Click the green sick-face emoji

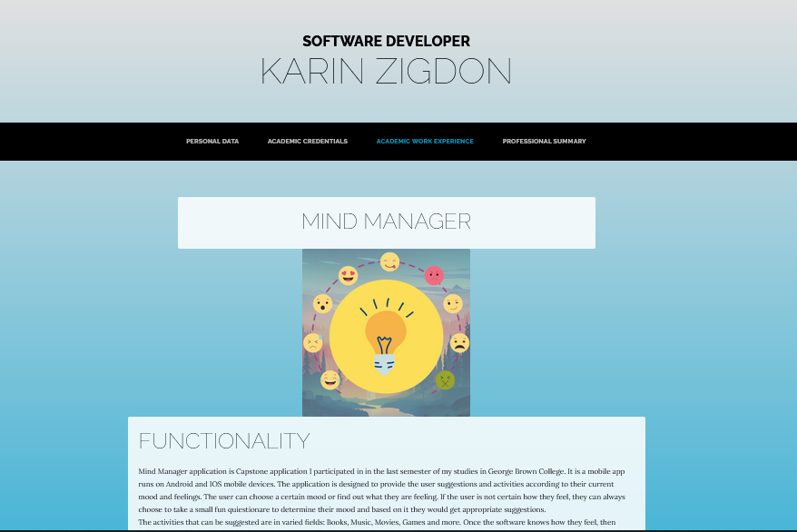(x=445, y=380)
